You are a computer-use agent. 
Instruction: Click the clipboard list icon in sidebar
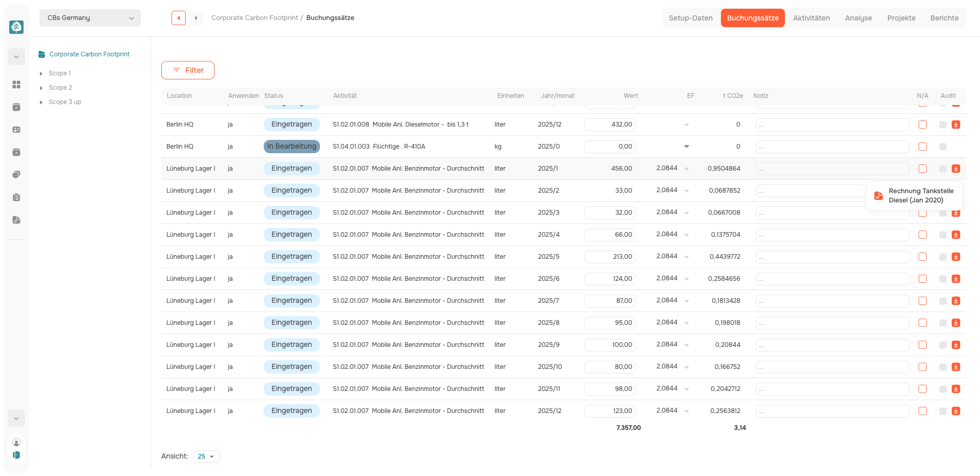(x=16, y=197)
